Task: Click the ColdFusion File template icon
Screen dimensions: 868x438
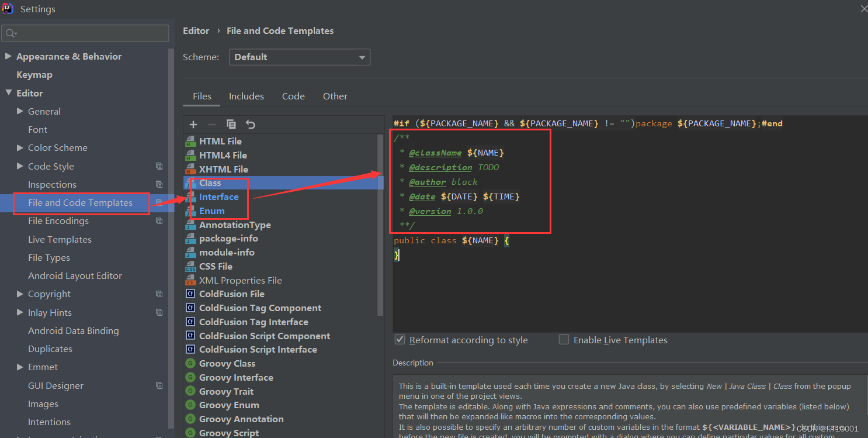Action: click(190, 294)
